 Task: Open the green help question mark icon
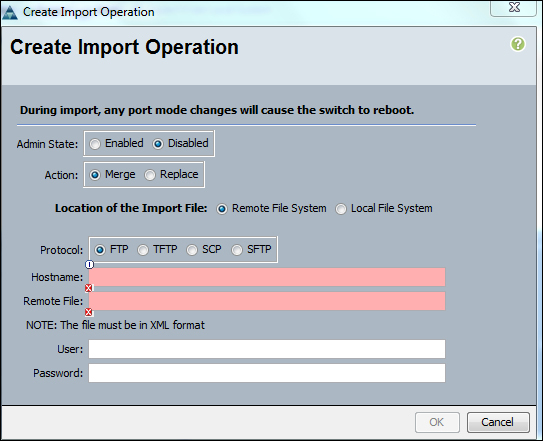tap(518, 44)
